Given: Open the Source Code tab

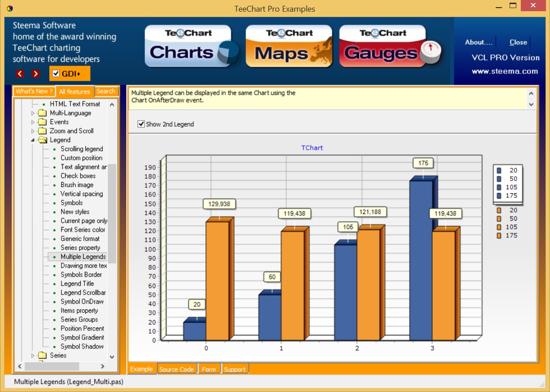Looking at the screenshot, I should tap(177, 369).
